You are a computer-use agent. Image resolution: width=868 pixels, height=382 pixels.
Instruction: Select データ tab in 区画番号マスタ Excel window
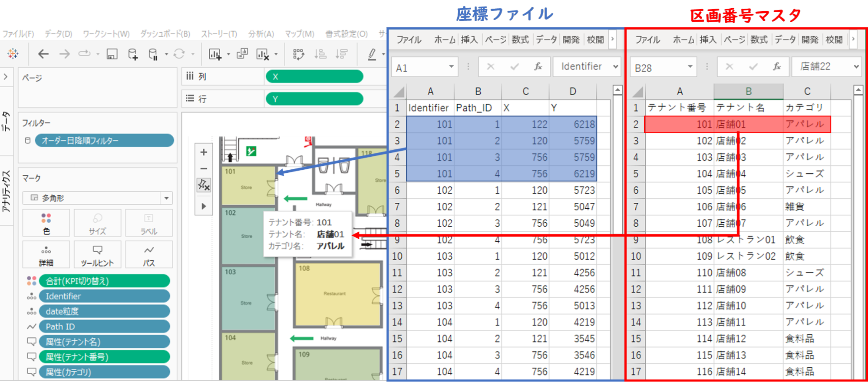point(785,40)
